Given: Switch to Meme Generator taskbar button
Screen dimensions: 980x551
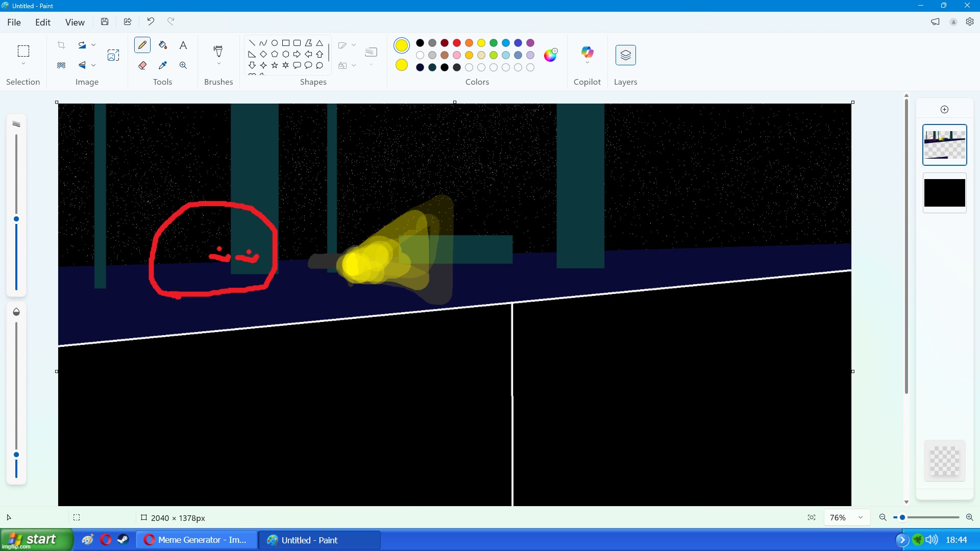Looking at the screenshot, I should (197, 540).
